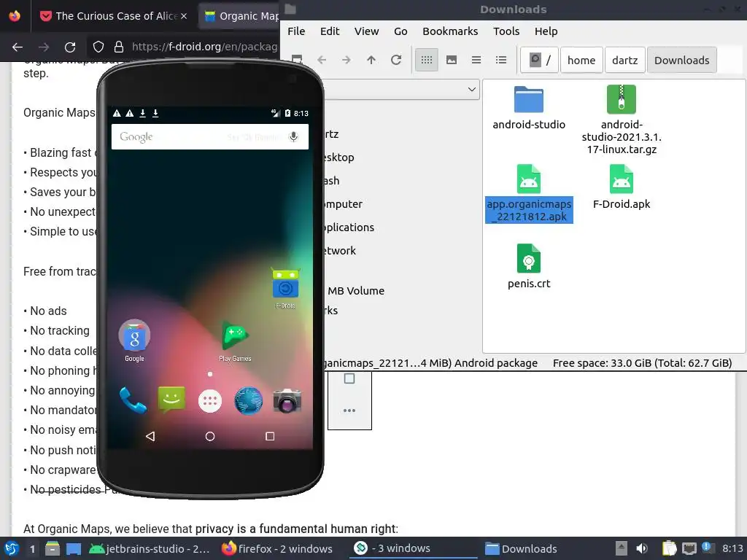Switch file manager to thumbnail view

(x=451, y=60)
